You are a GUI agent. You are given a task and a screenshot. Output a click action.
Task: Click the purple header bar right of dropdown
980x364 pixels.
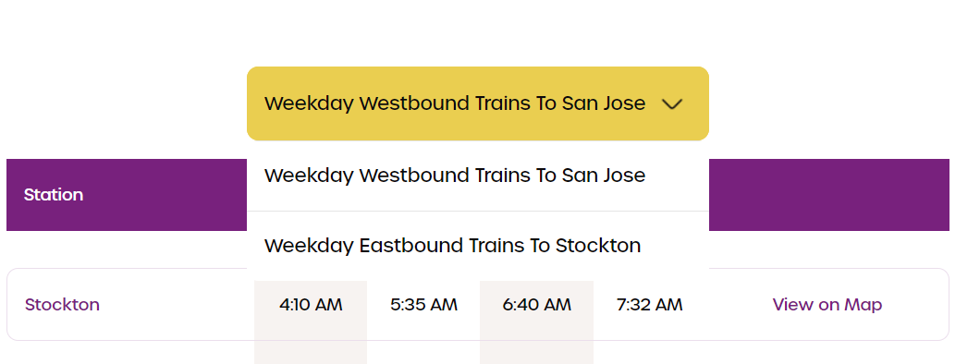[828, 195]
